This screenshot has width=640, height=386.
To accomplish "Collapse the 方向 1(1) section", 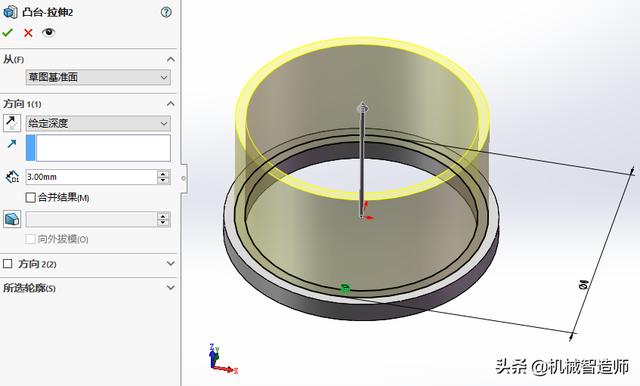I will click(171, 104).
